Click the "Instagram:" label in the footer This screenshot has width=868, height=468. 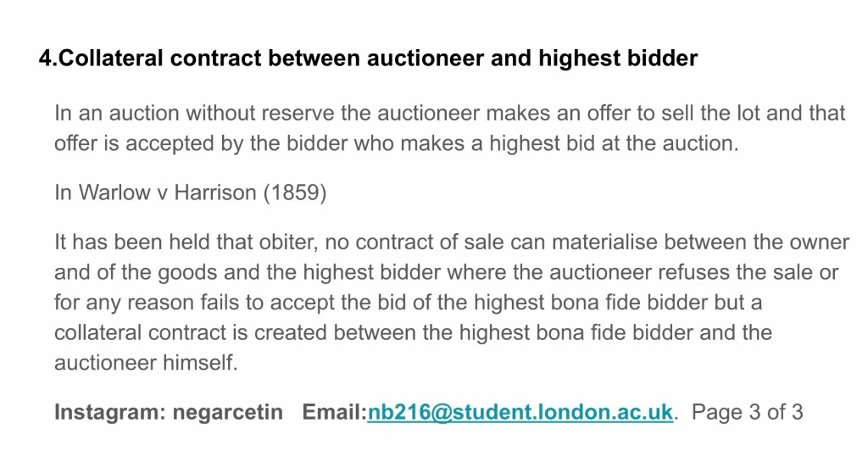pos(109,413)
